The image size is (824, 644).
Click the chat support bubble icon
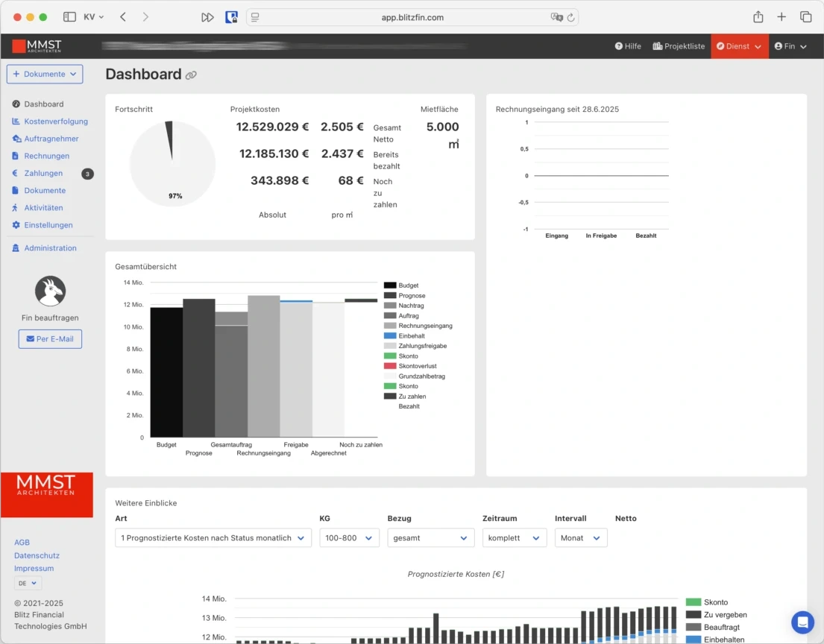802,622
